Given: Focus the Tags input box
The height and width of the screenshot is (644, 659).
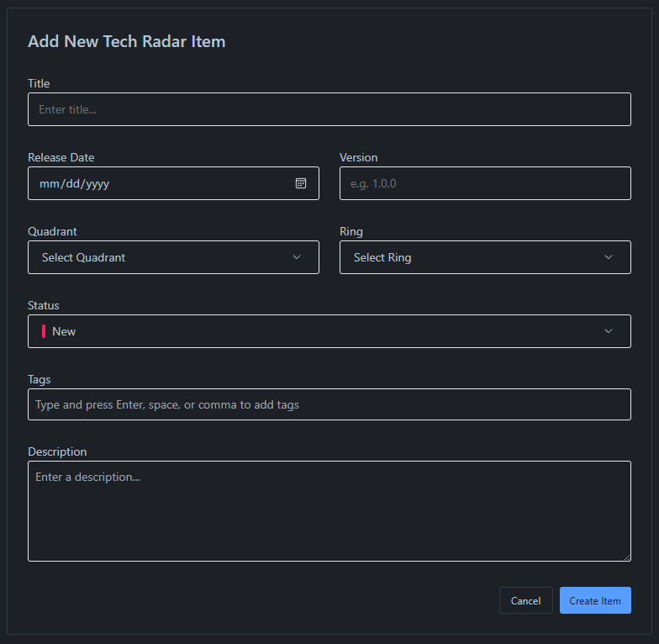Looking at the screenshot, I should tap(329, 404).
